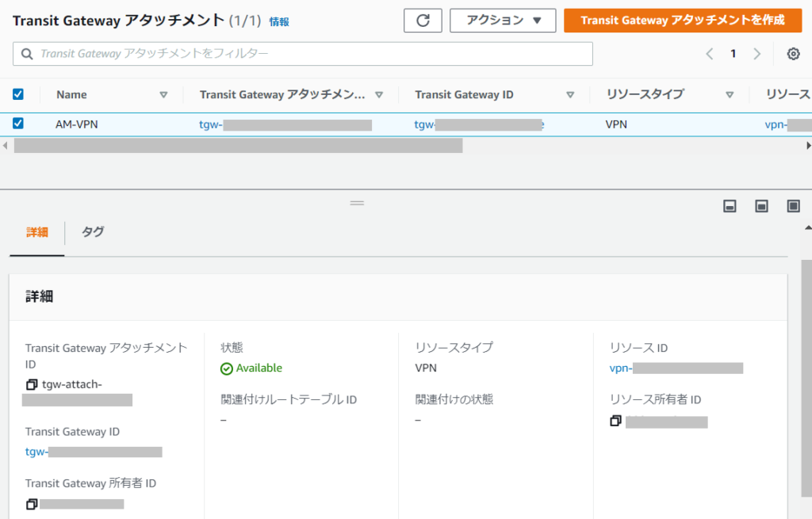Viewport: 812px width, 519px height.
Task: Click the Name column header
Action: click(x=71, y=95)
